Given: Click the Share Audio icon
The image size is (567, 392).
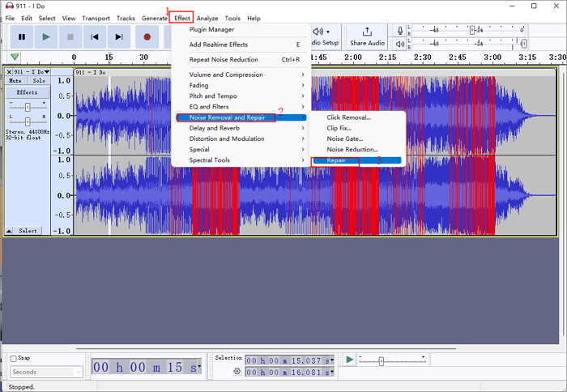Looking at the screenshot, I should coord(367,32).
